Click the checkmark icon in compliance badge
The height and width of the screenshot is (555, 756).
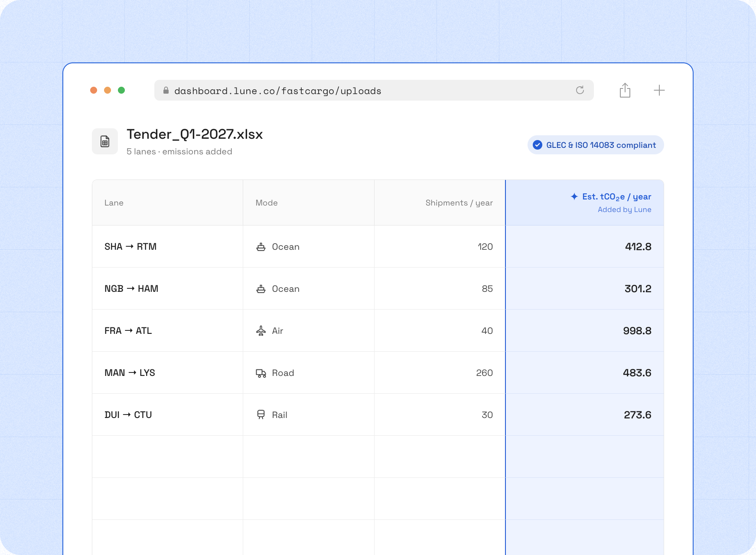click(538, 145)
